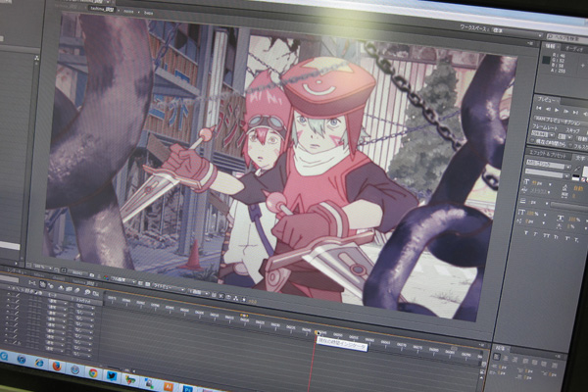588x392 pixels.
Task: Toggle pixel aspect ratio correction icon
Action: pos(213,295)
